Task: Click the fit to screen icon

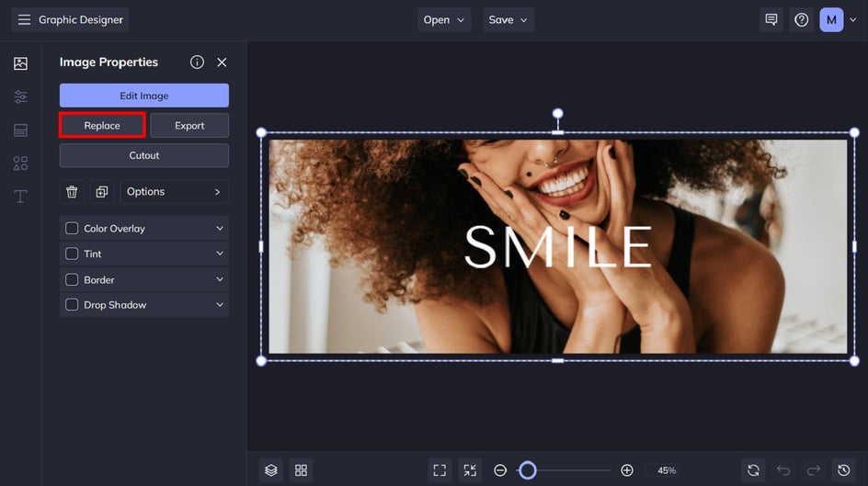Action: click(x=440, y=470)
